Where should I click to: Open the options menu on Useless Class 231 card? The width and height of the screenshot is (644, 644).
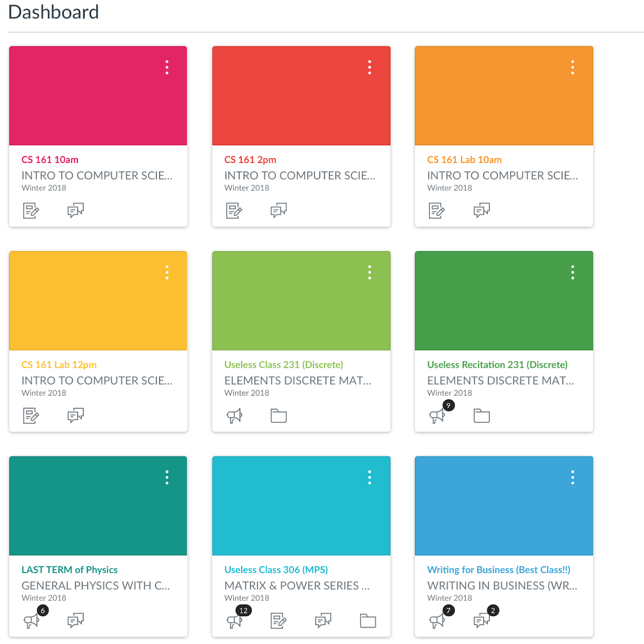[x=370, y=272]
